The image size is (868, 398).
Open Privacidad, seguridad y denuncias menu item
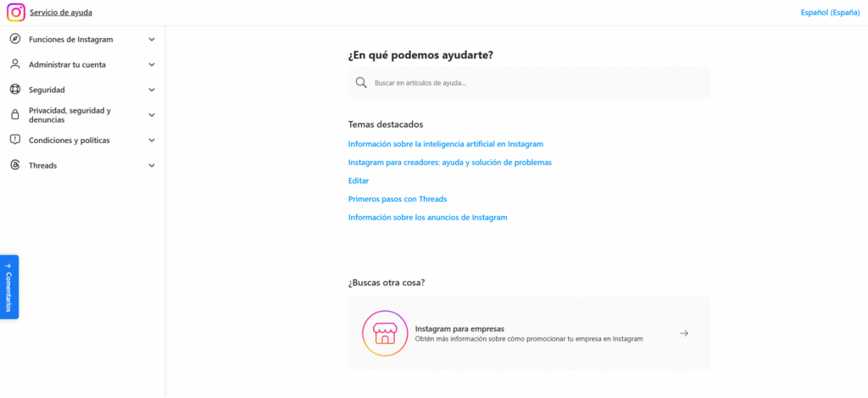pyautogui.click(x=70, y=115)
